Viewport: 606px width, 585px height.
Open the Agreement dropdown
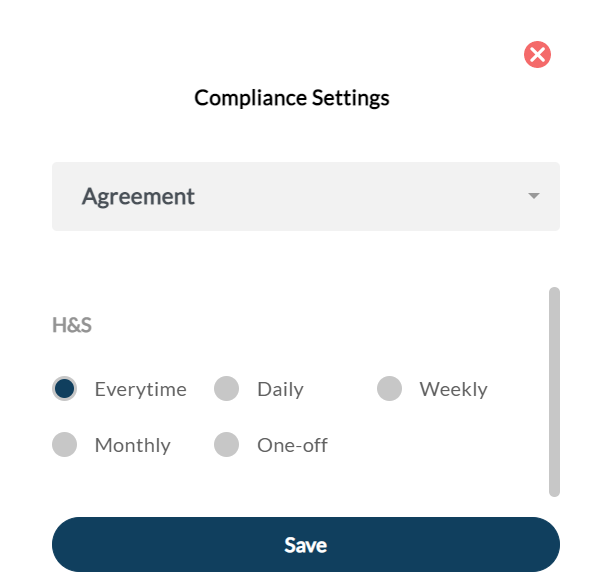tap(305, 196)
